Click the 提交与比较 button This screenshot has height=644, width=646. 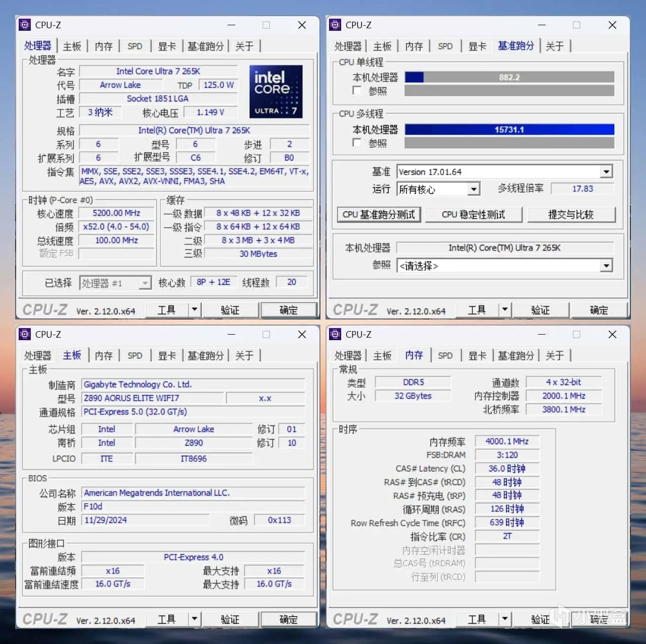click(x=571, y=214)
